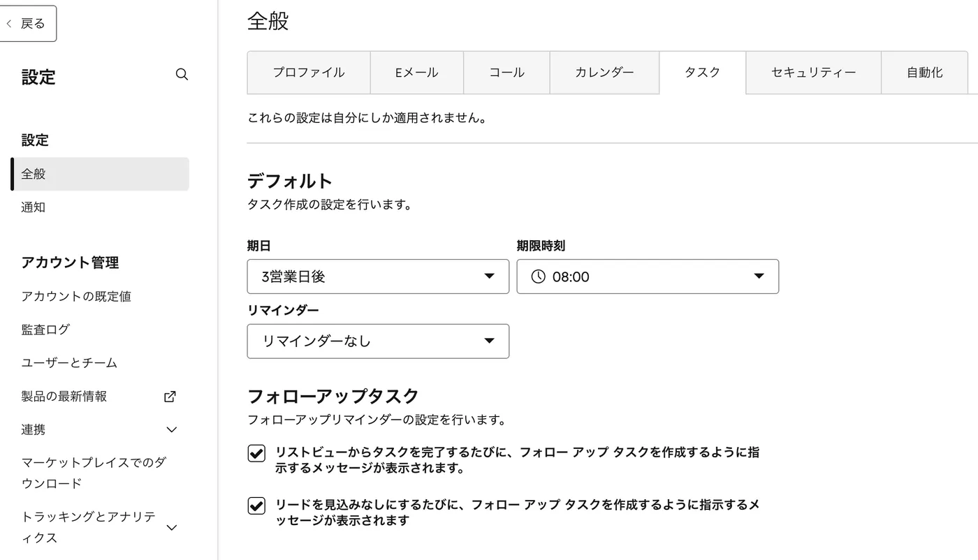This screenshot has width=978, height=560.
Task: Click the external link icon beside 製品の最新情報
Action: (169, 396)
